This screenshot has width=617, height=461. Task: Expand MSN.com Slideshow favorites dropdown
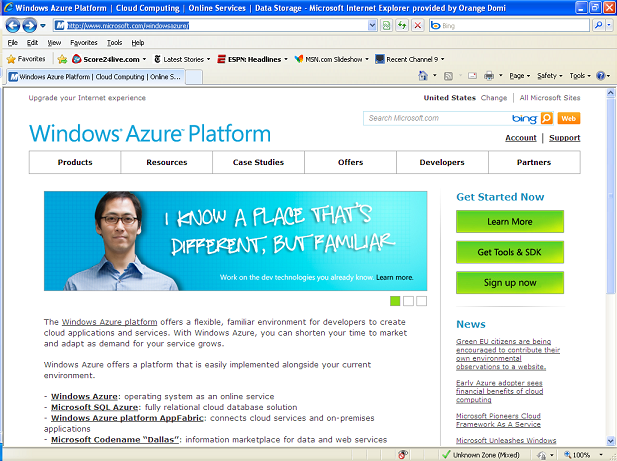(x=367, y=59)
